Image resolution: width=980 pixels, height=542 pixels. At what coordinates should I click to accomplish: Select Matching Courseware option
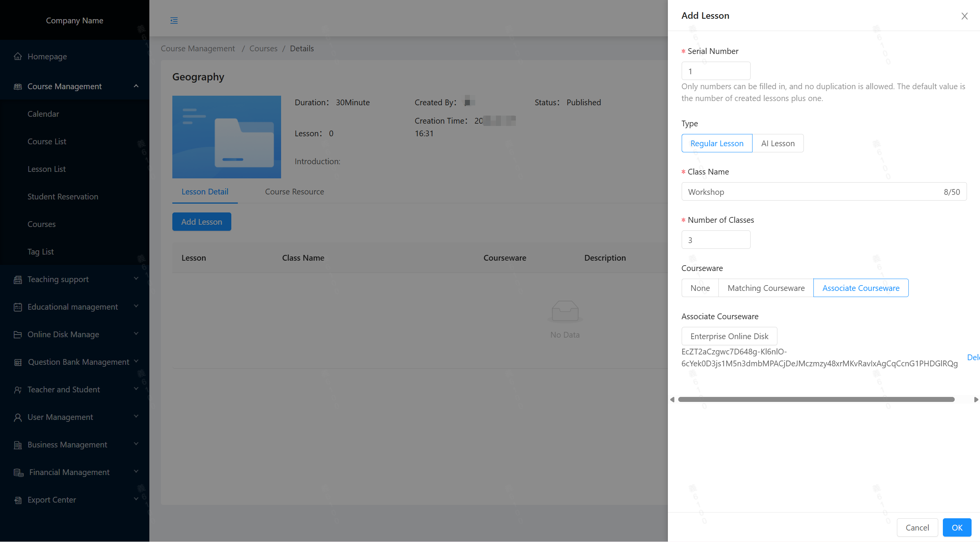click(766, 288)
